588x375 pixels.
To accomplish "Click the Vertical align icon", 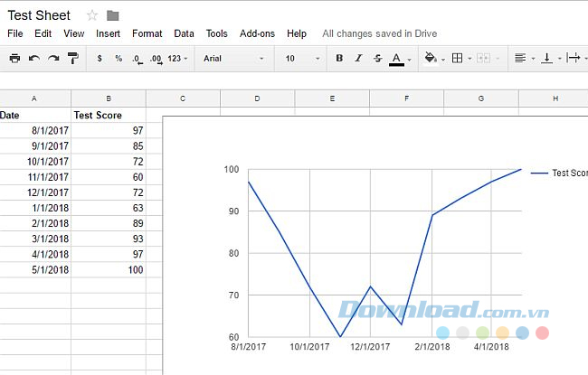I will click(546, 58).
